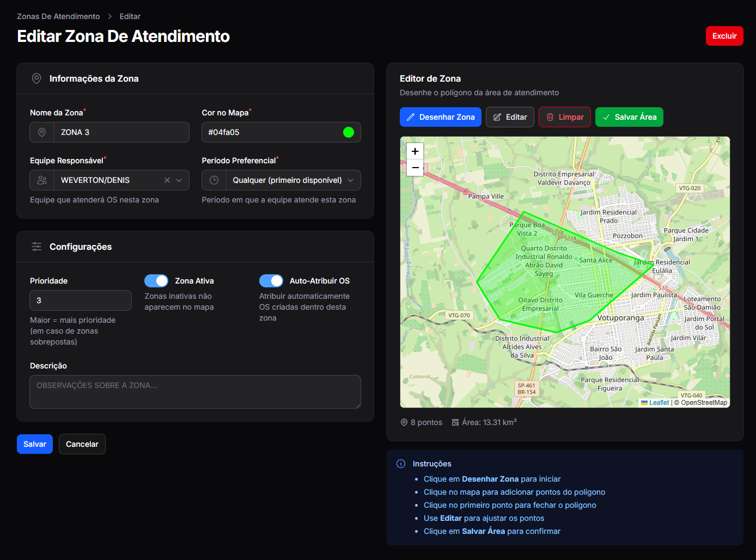756x560 pixels.
Task: Clear the selected team WEVERTON/DENIS
Action: 167,180
